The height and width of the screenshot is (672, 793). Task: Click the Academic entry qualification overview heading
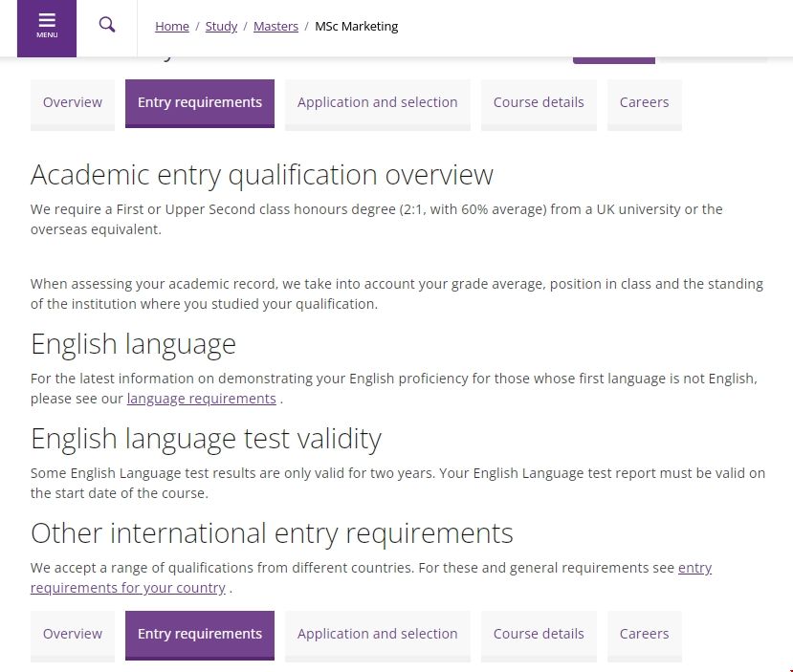(x=262, y=175)
